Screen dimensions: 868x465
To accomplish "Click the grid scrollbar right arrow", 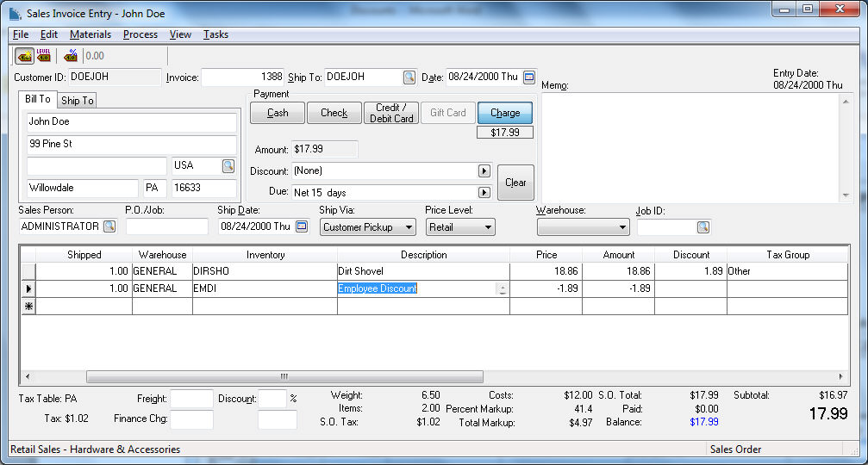I will coord(841,376).
